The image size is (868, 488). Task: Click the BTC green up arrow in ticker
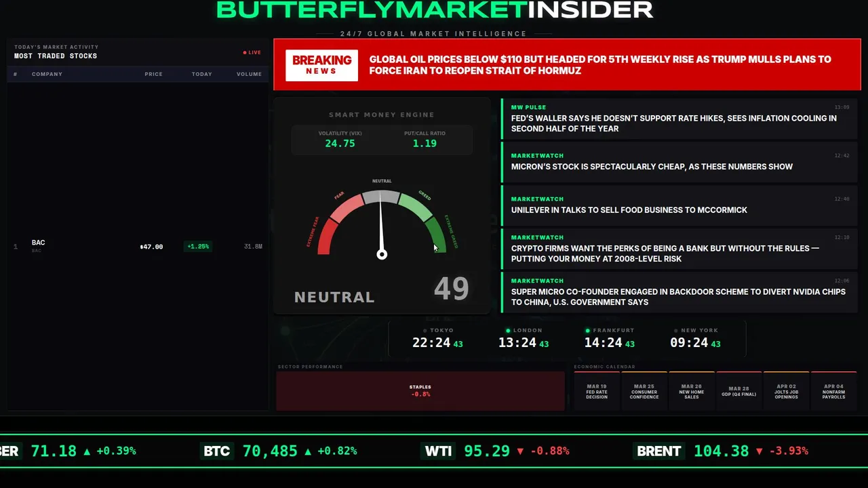tap(308, 451)
